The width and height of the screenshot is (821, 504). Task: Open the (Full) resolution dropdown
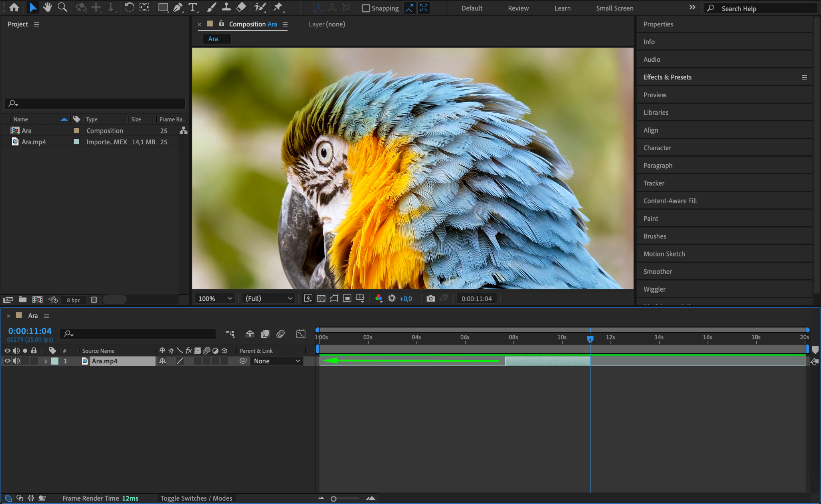(x=269, y=298)
